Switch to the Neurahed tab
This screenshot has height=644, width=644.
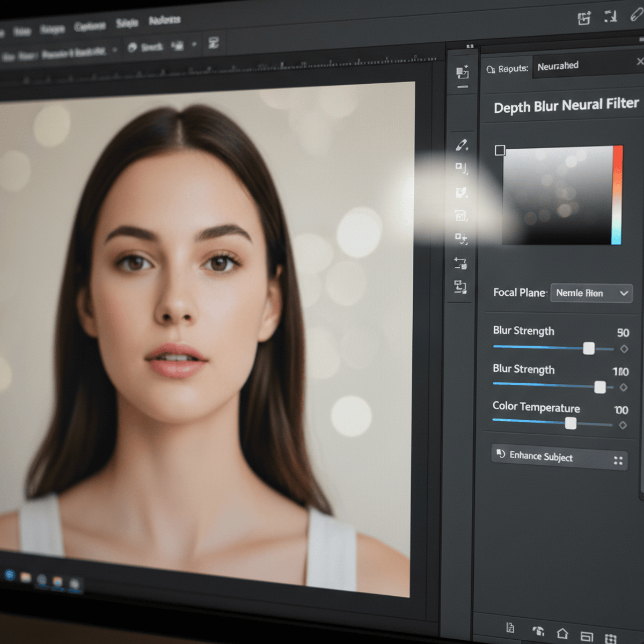click(x=558, y=66)
